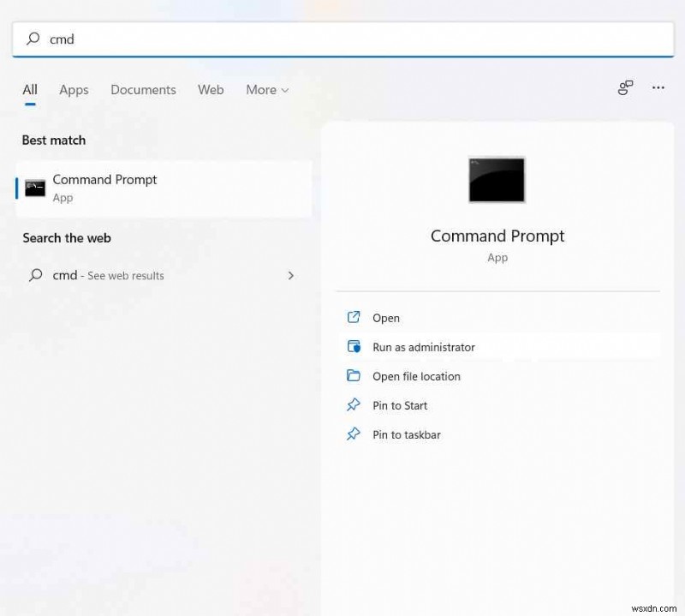Expand cmd web results with the chevron arrow
Screen dimensions: 685x616
291,275
